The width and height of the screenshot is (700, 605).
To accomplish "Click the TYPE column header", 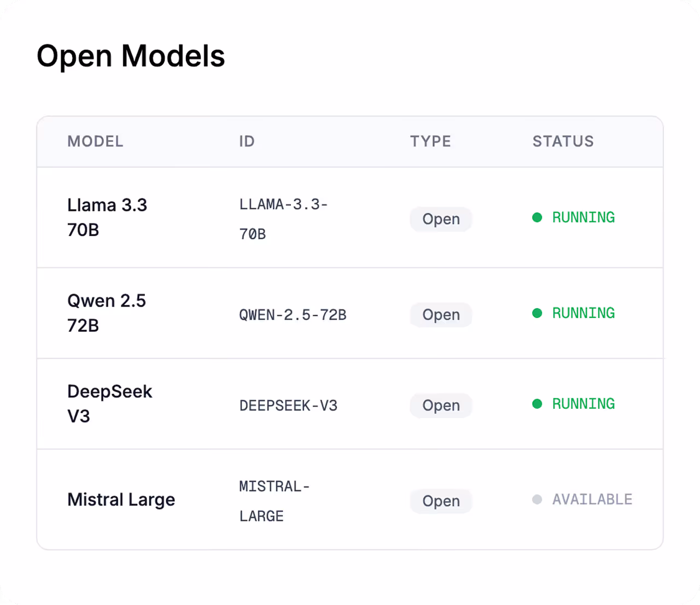I will (430, 142).
